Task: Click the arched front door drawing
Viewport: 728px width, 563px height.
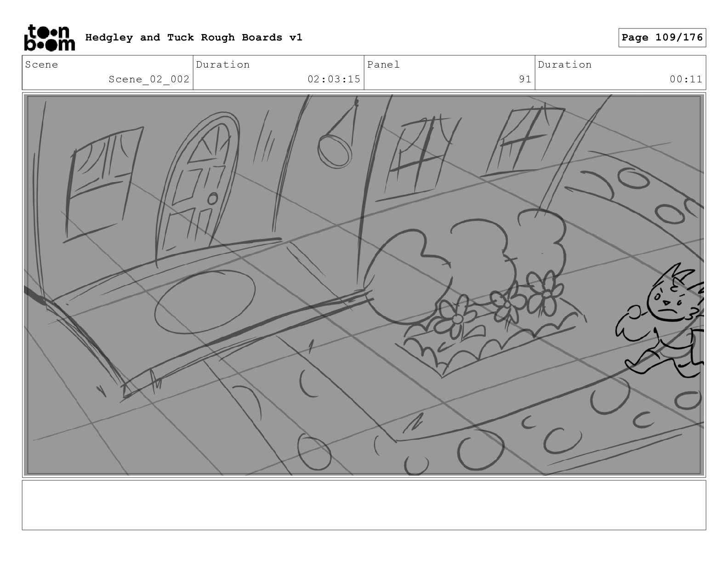Action: click(198, 189)
